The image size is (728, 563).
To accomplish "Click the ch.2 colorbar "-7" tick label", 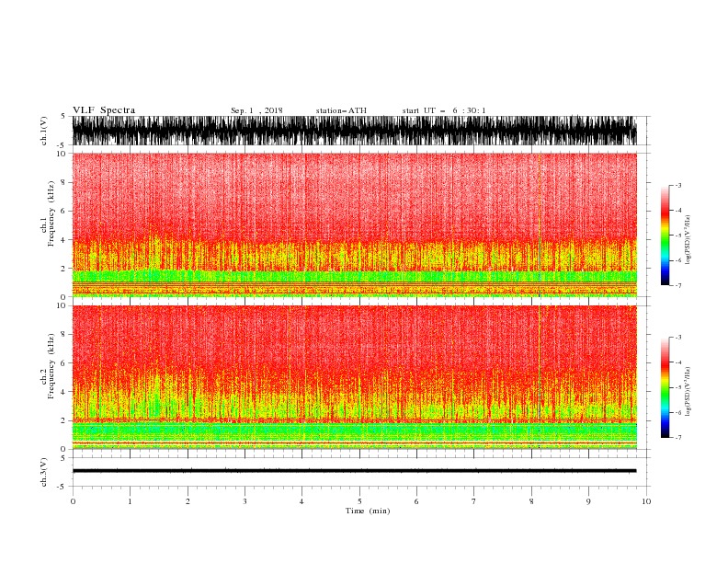I will pyautogui.click(x=677, y=437).
